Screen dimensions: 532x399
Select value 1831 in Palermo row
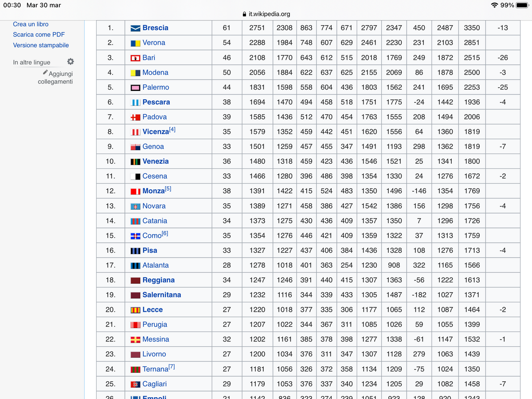(257, 87)
